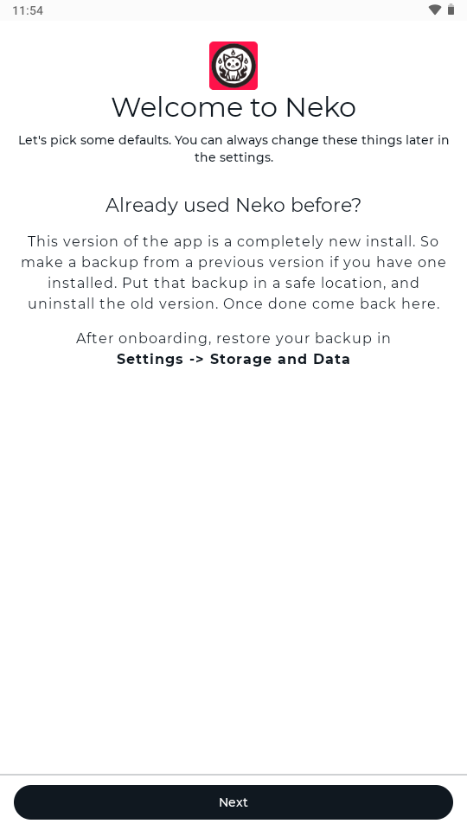Image resolution: width=467 pixels, height=830 pixels.
Task: Tap the 11:54 clock in status bar
Action: point(28,11)
